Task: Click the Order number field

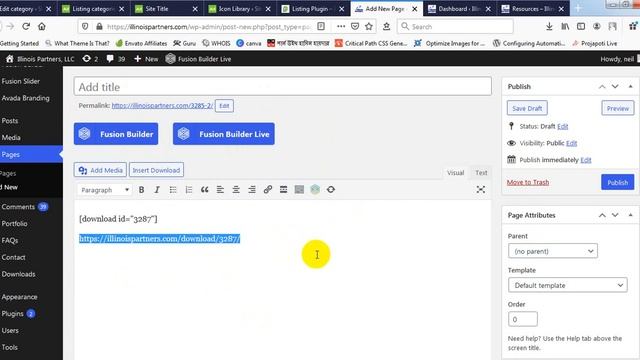Action: 523,319
